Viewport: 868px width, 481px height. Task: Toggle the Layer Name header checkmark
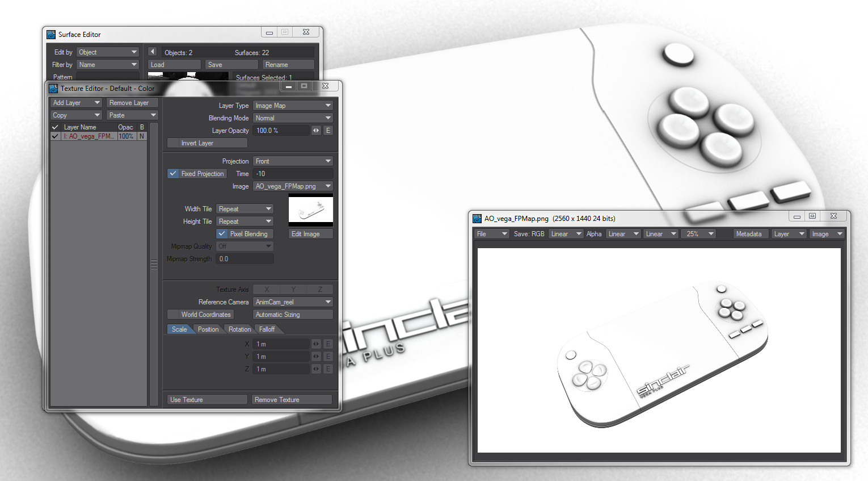[x=55, y=127]
